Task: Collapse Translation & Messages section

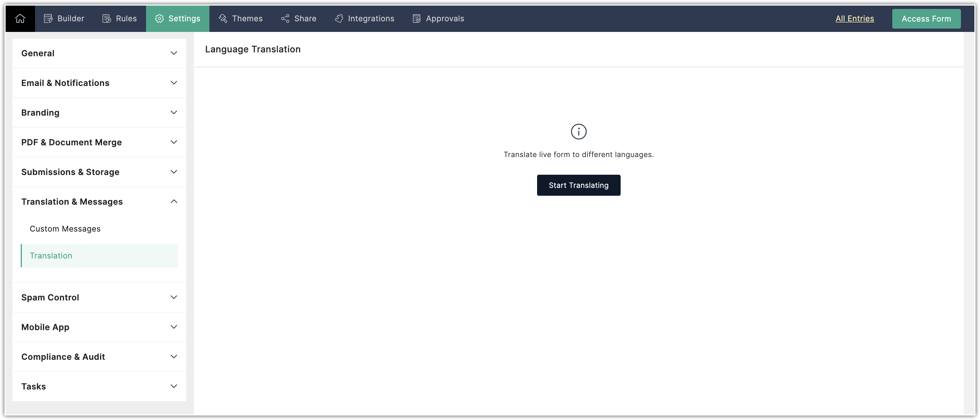Action: [174, 201]
